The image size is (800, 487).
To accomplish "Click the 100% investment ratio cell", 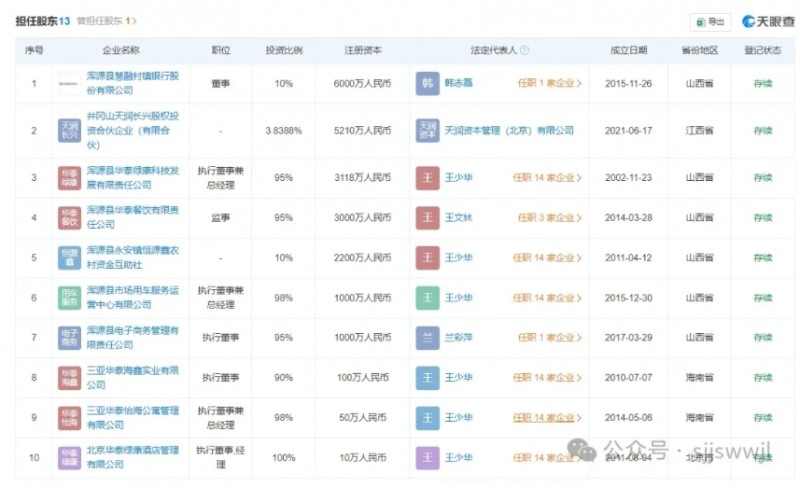I will [x=284, y=458].
